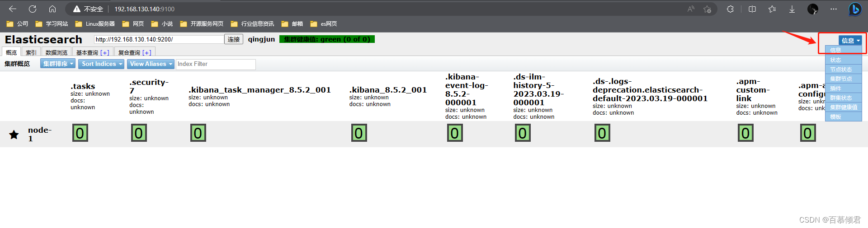Select 群集状态 menu entry
Viewport: 868px width, 228px height.
click(x=844, y=98)
